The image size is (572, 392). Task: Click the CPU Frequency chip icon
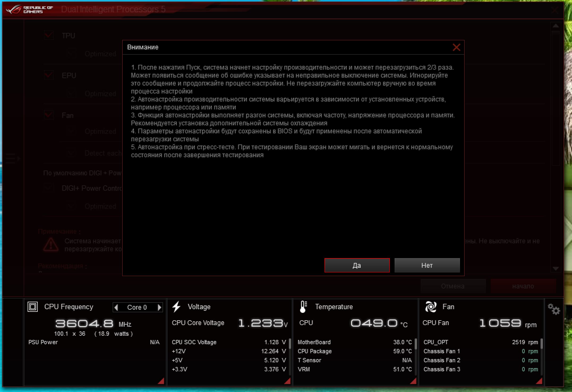coord(33,307)
